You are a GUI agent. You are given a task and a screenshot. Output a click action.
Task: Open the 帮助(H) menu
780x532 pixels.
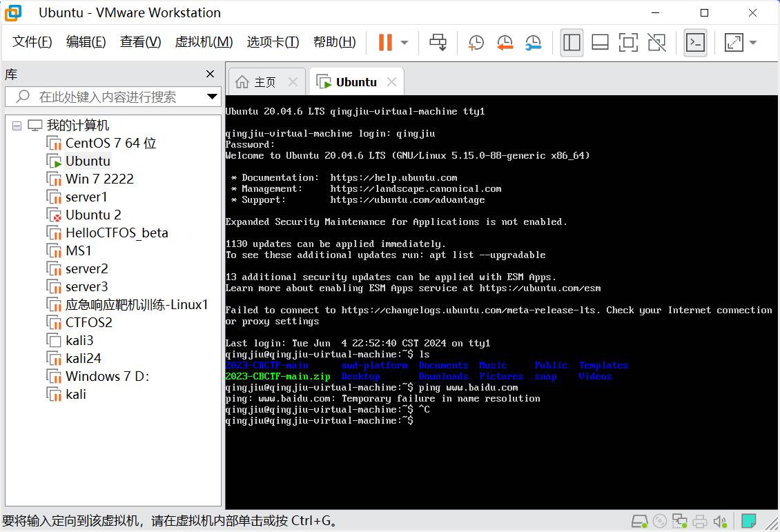click(334, 42)
